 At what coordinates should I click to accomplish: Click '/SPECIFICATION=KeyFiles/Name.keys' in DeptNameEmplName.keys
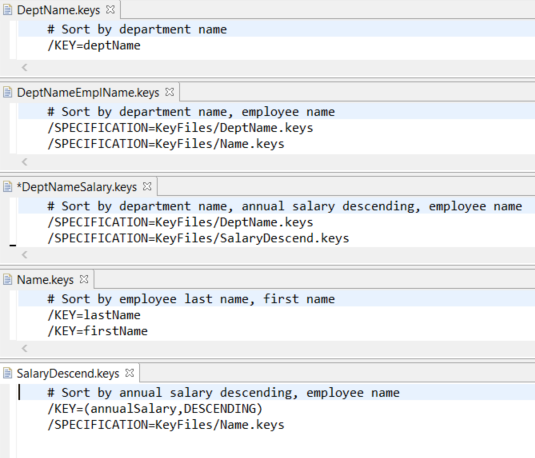(x=166, y=144)
